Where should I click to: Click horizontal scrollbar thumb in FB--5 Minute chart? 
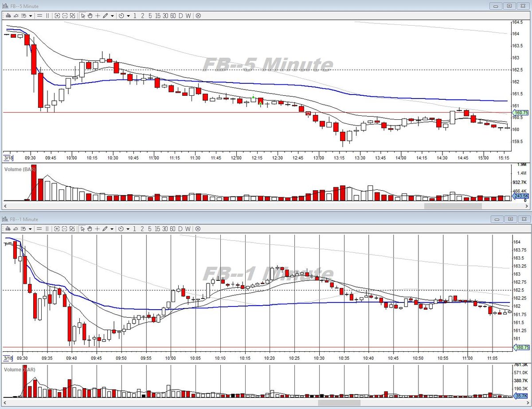[x=453, y=206]
